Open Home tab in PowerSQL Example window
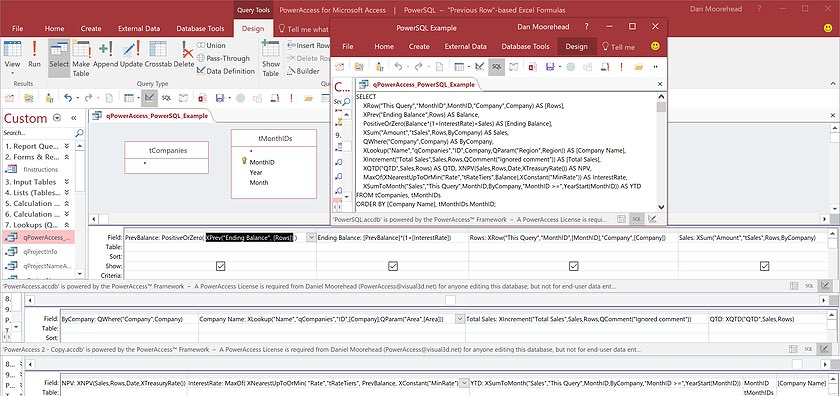840x396 pixels. 384,47
